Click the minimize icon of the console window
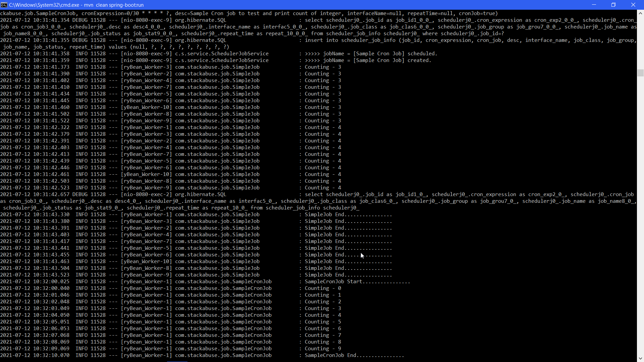The image size is (644, 362). pos(594,5)
